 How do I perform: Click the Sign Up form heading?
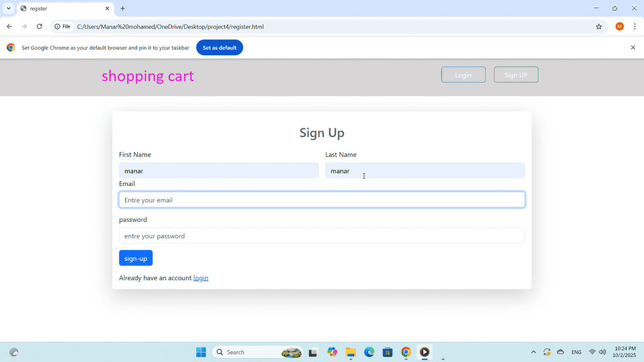(x=321, y=133)
